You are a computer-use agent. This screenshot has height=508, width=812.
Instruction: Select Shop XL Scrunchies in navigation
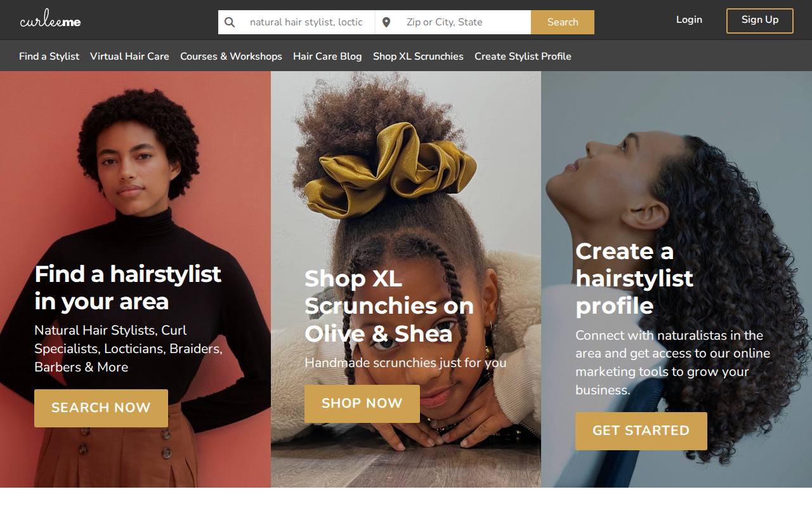click(418, 56)
